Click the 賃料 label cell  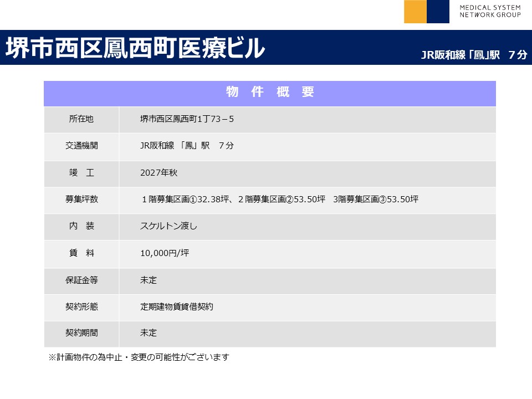click(81, 253)
